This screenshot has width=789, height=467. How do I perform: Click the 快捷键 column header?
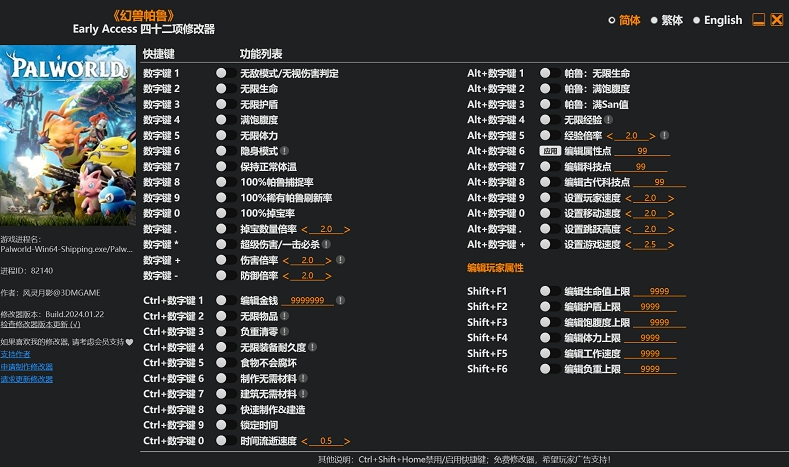tap(159, 54)
